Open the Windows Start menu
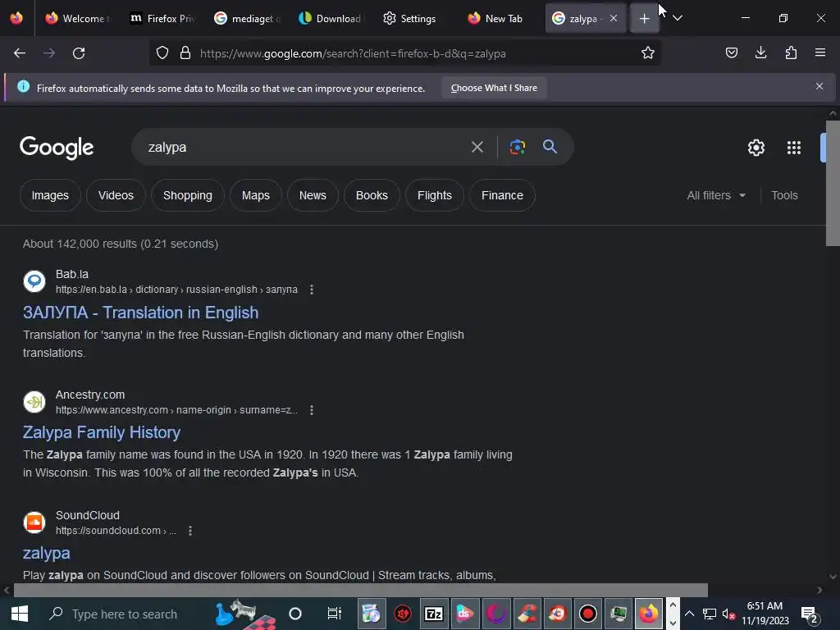840x630 pixels. point(20,614)
